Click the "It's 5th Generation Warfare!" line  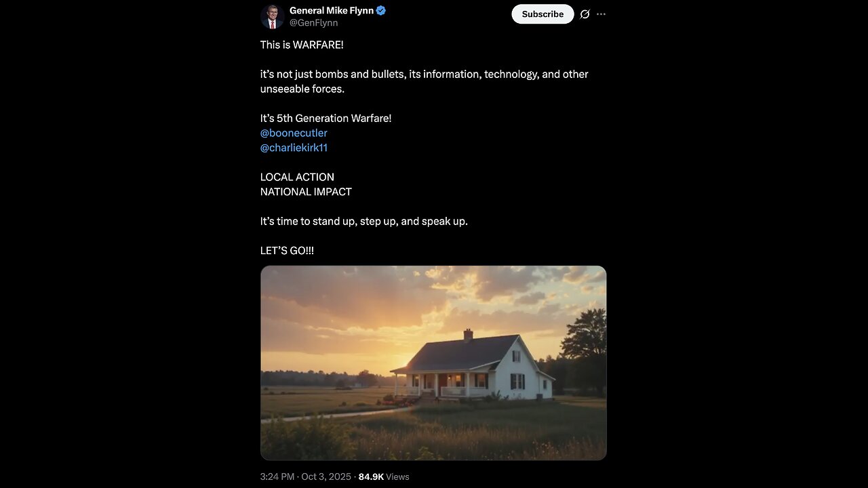click(x=325, y=118)
